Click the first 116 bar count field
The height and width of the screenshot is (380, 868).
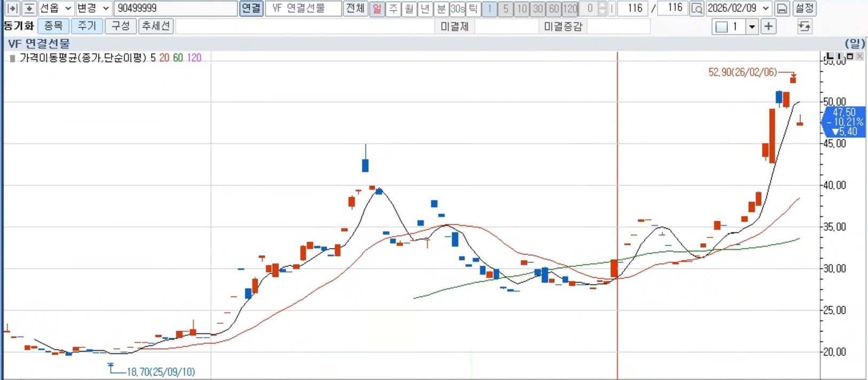(633, 9)
